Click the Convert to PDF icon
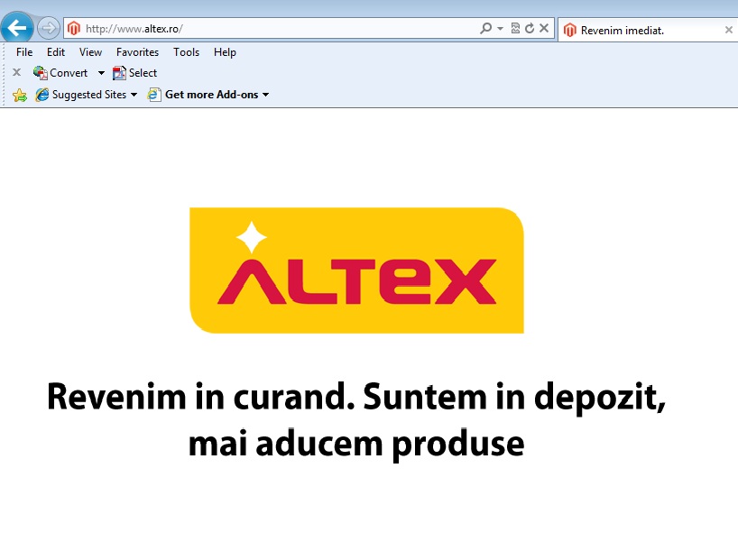 [x=40, y=73]
